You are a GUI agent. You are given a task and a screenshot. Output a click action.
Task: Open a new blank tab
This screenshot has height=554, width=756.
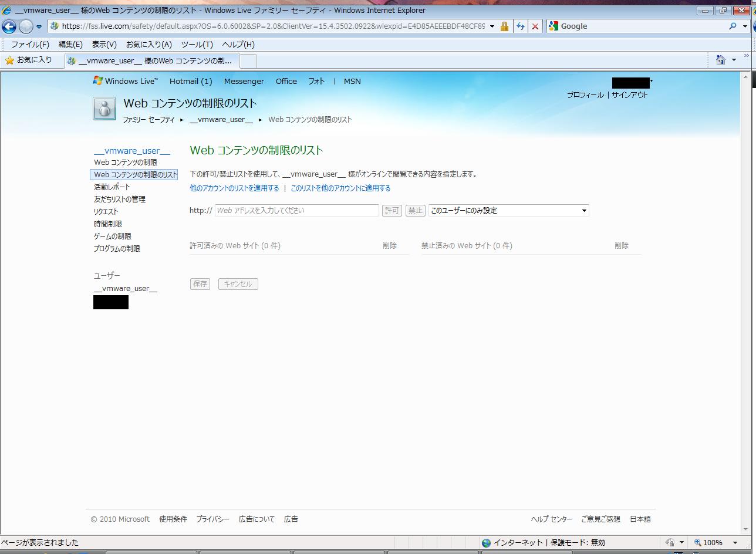point(248,61)
